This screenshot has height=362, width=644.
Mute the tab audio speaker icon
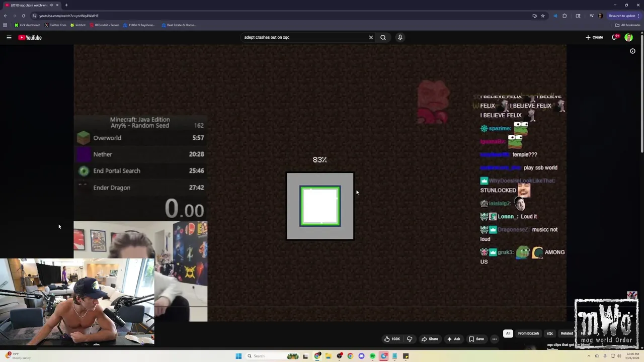[x=51, y=5]
